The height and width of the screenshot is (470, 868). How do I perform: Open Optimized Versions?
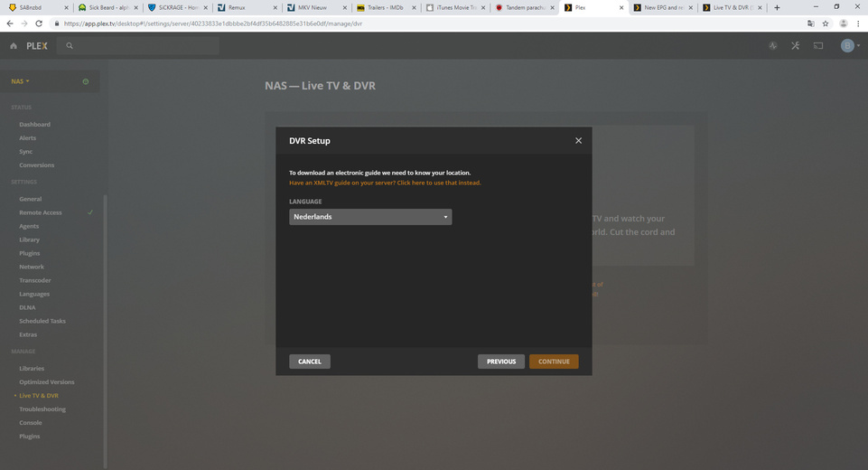tap(46, 382)
